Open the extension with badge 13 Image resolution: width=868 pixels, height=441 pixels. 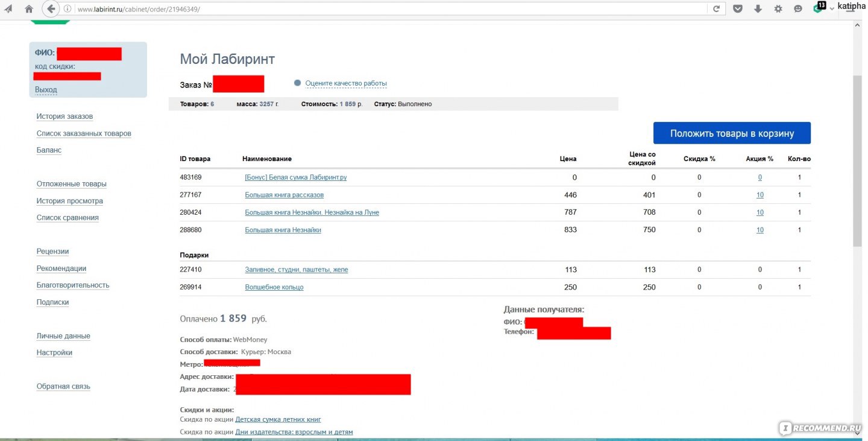click(x=819, y=8)
